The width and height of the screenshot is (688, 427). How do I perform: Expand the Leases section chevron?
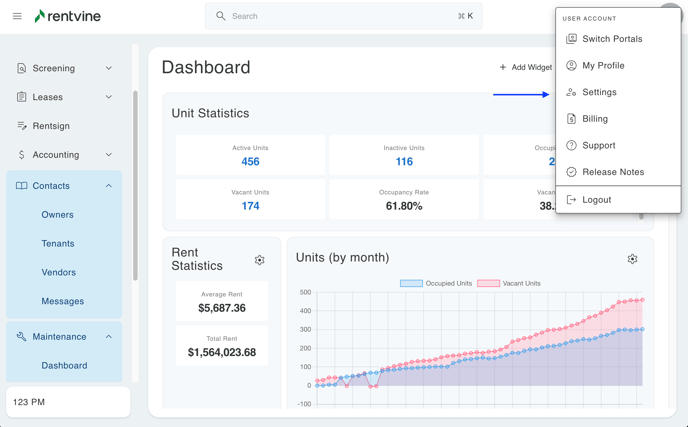109,97
